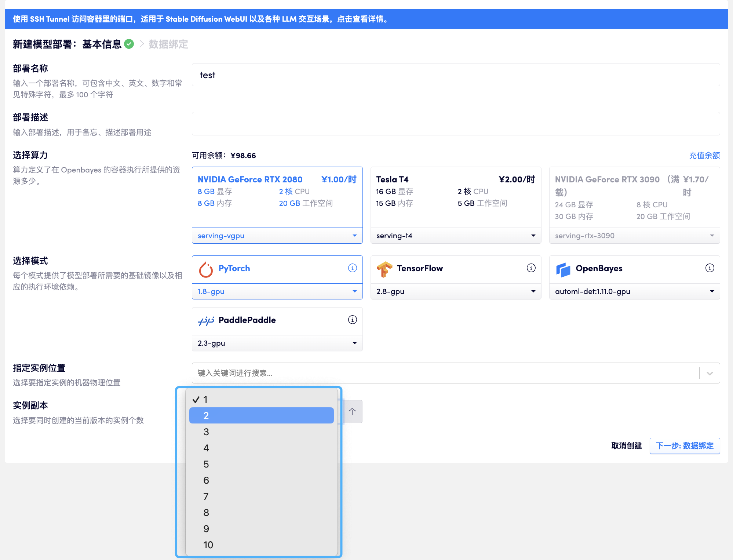The width and height of the screenshot is (733, 560).
Task: Open instance location search dropdown chevron
Action: pyautogui.click(x=710, y=373)
